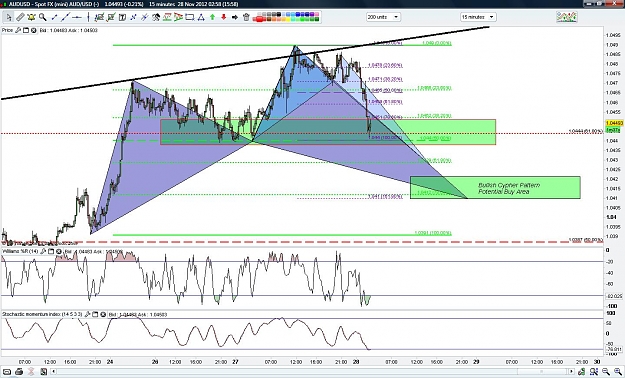625x378 pixels.
Task: Maximize the Williams %R panel
Action: click(x=51, y=252)
